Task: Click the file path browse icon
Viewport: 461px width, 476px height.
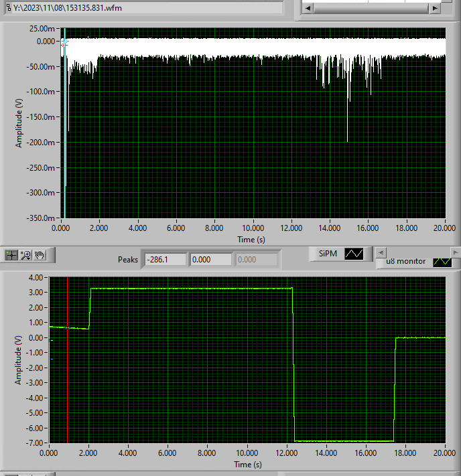Action: point(9,7)
